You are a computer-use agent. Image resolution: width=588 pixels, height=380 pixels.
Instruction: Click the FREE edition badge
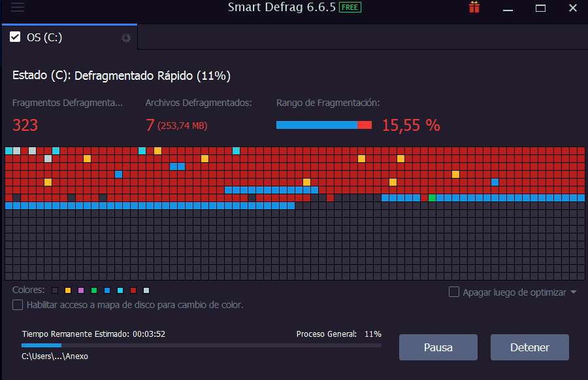[x=350, y=7]
